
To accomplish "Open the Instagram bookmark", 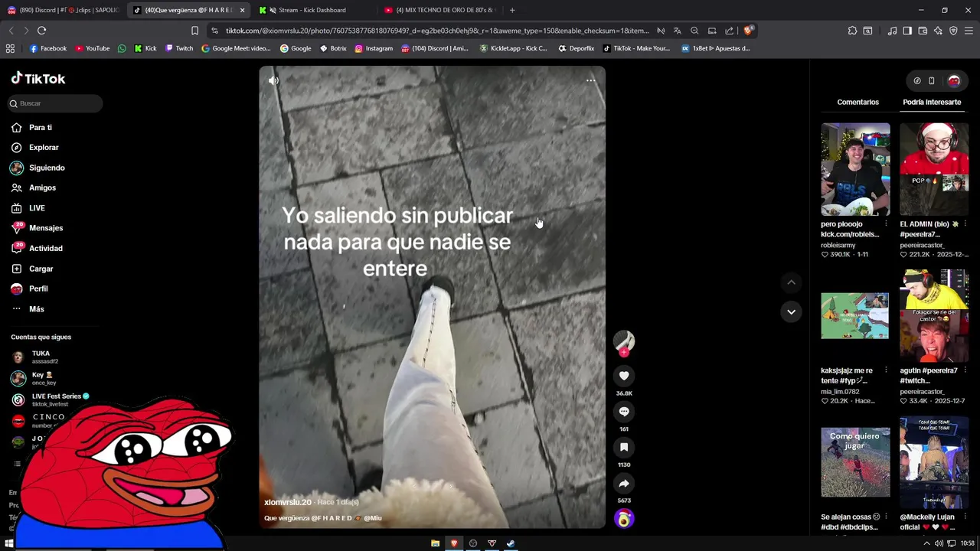I will point(374,48).
